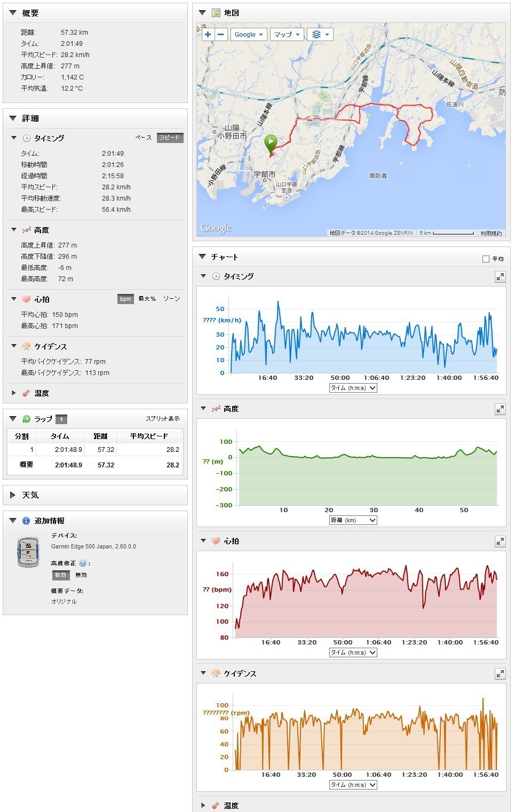
Task: Switch timing display to スピード
Action: point(170,138)
